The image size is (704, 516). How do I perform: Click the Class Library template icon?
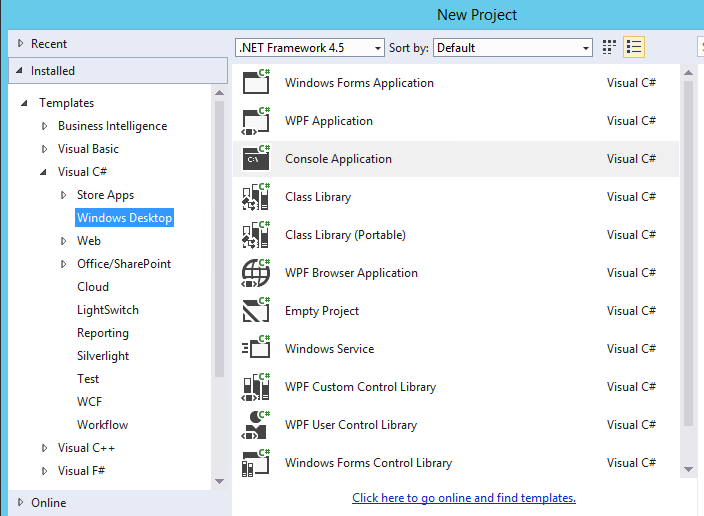256,197
